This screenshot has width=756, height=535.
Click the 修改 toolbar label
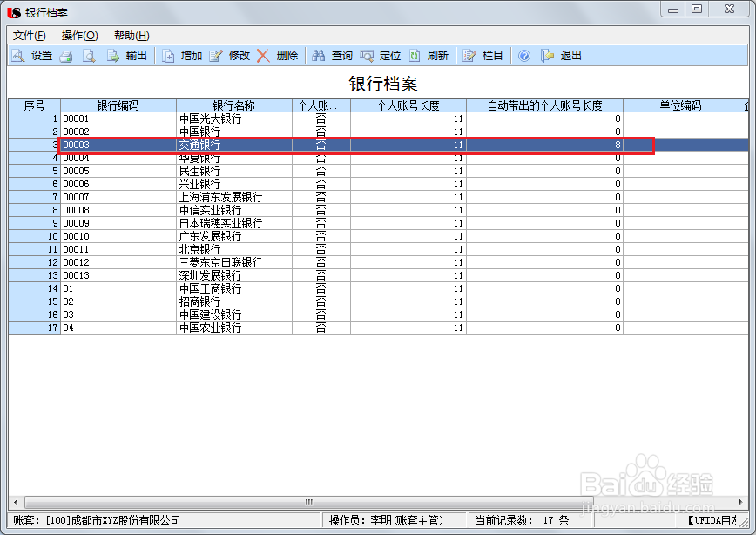240,56
